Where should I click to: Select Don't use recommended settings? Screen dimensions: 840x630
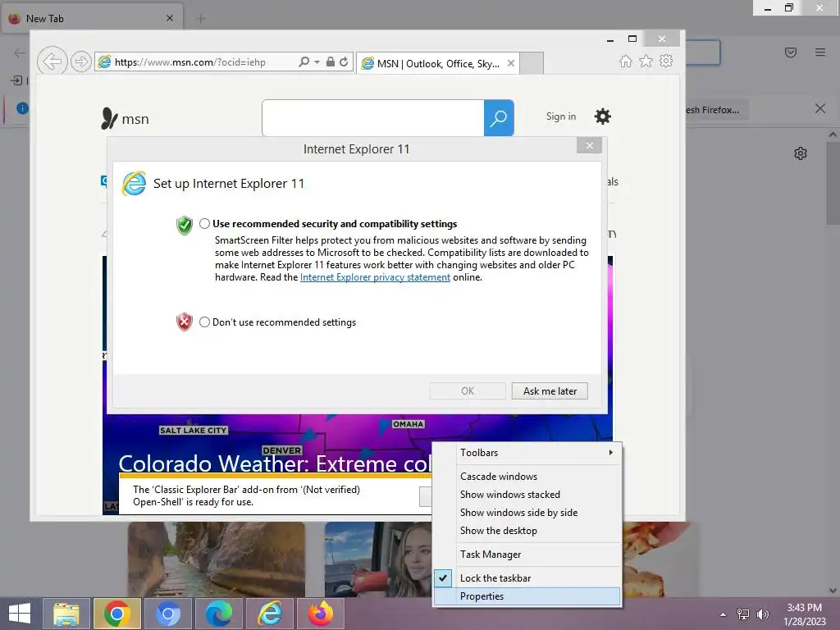204,322
